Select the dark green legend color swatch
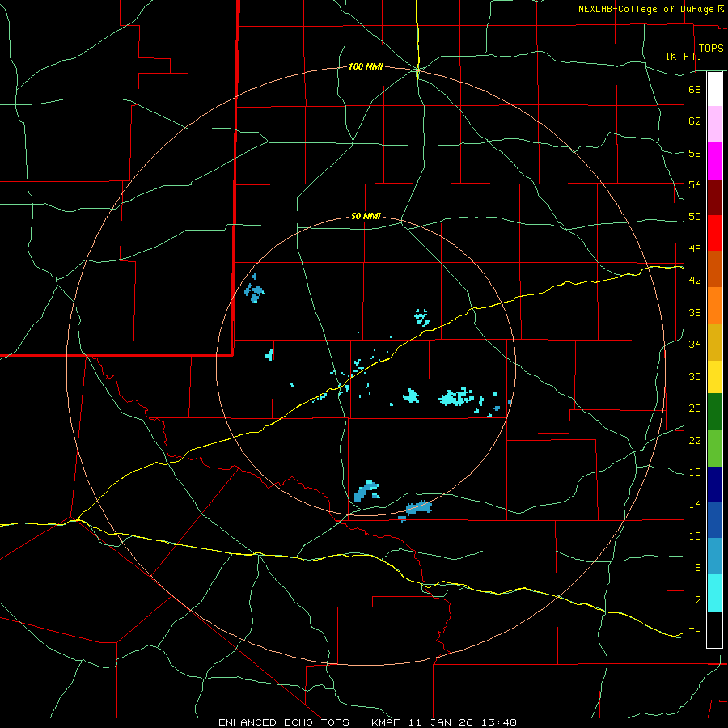 (x=714, y=412)
